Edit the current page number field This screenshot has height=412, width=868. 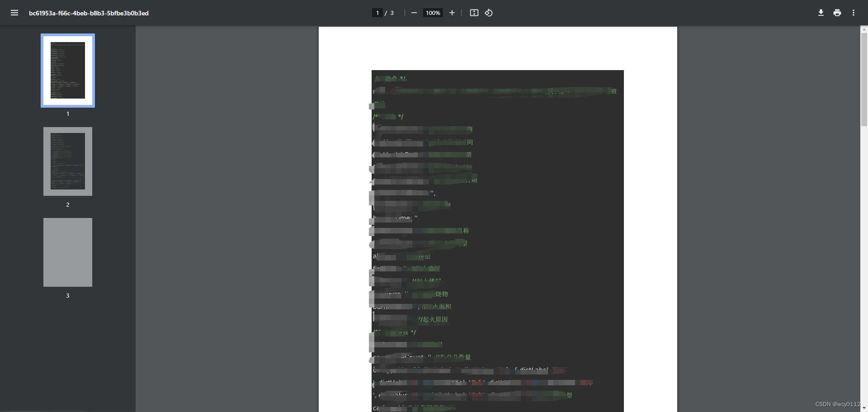pos(377,13)
